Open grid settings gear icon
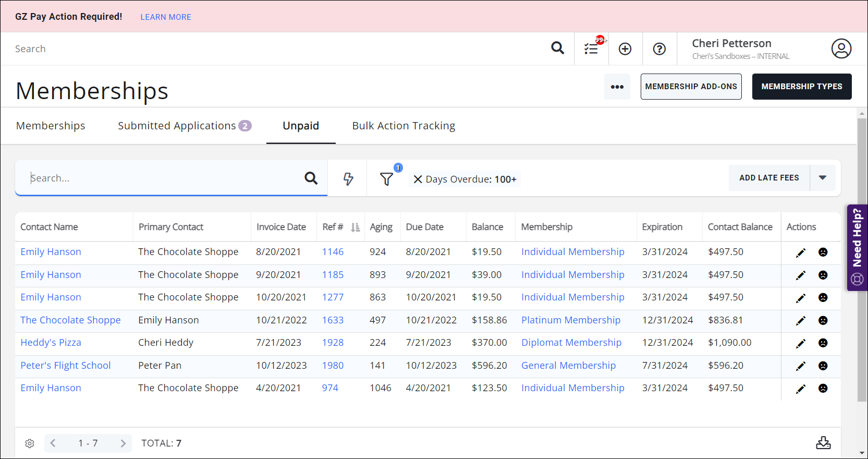The height and width of the screenshot is (459, 868). tap(30, 443)
